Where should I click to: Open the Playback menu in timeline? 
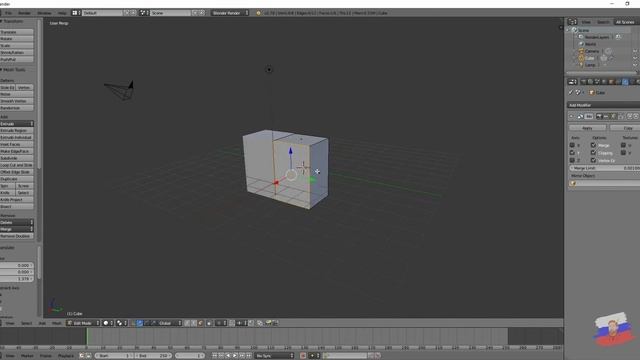tap(66, 356)
